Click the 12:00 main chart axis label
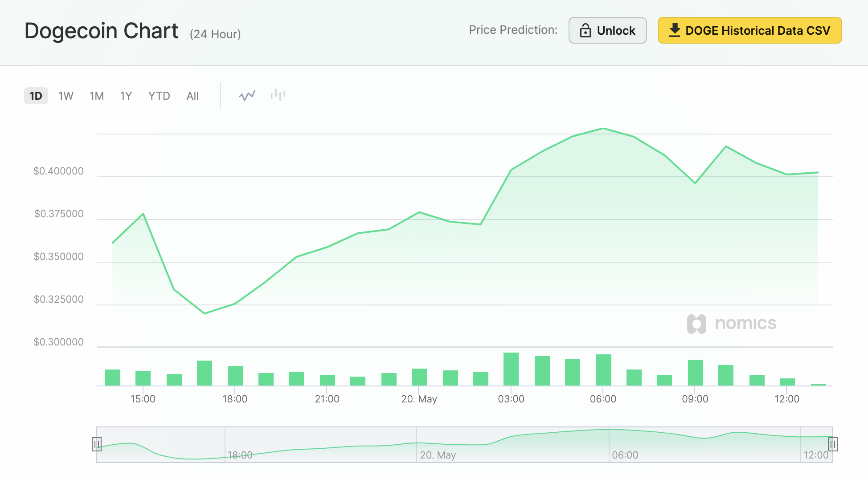 787,399
